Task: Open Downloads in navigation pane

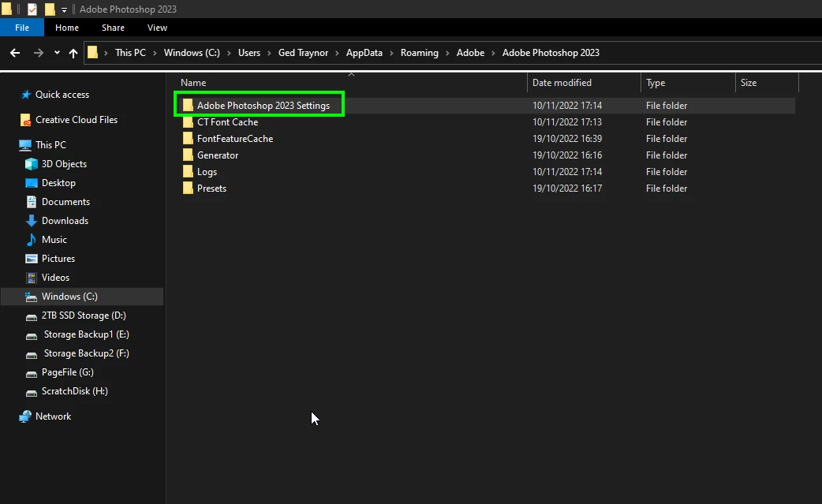Action: 65,221
